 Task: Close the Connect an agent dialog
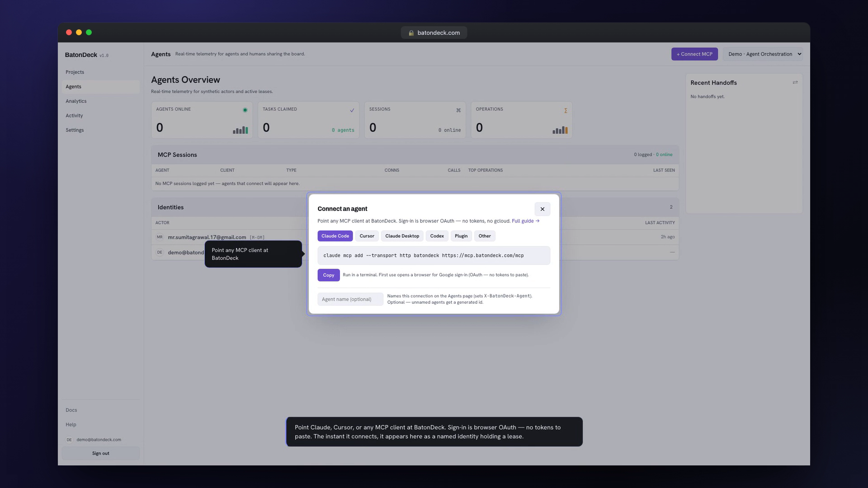point(542,209)
